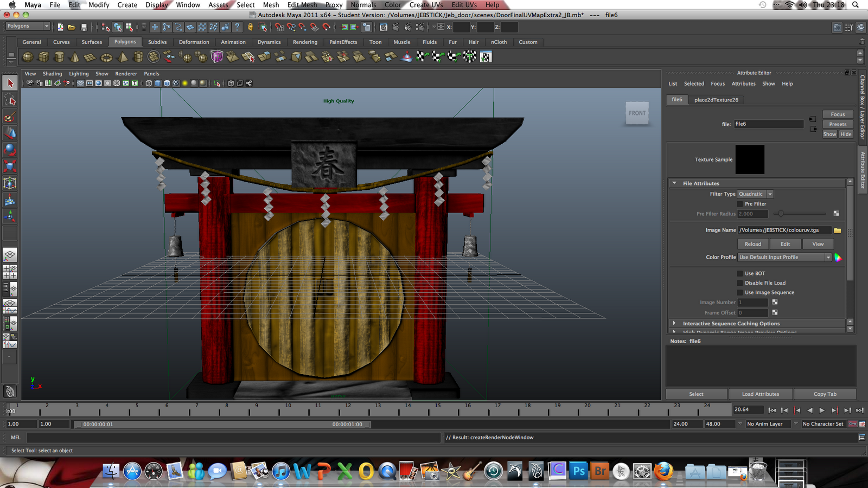Activate the Move tool in toolbox
Image resolution: width=868 pixels, height=488 pixels.
(10, 133)
